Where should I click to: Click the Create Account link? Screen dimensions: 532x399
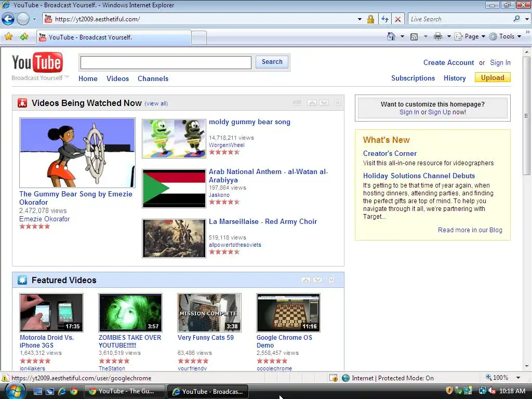(x=448, y=63)
